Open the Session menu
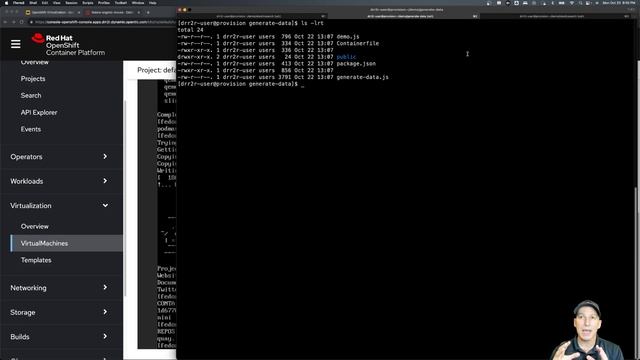Image resolution: width=640 pixels, height=360 pixels. click(x=71, y=3)
